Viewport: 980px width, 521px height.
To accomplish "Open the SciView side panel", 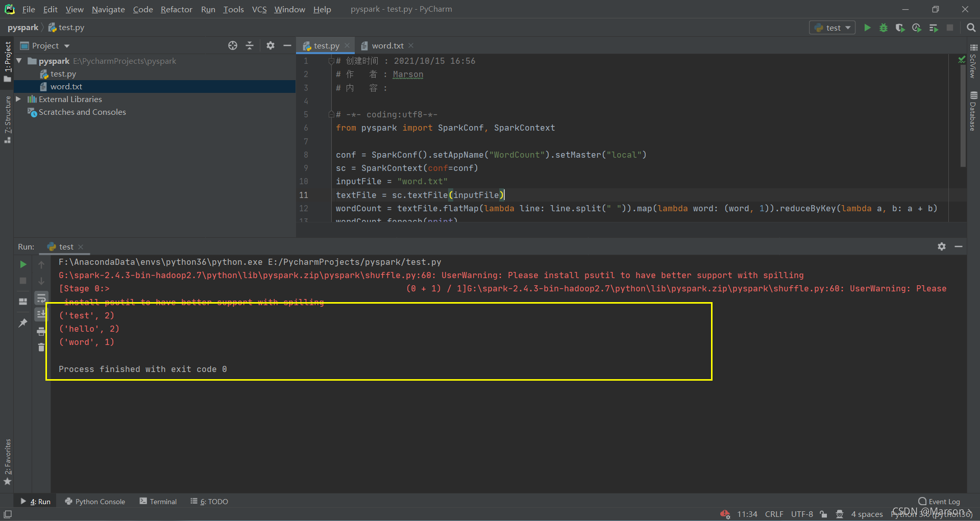I will (x=973, y=62).
